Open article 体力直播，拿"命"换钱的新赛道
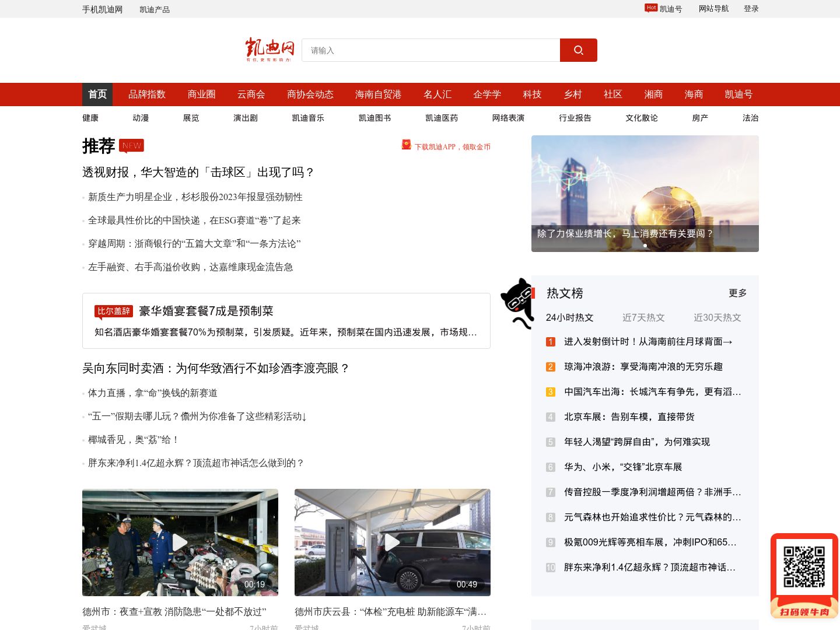Screen dimensions: 840x630 [x=153, y=393]
